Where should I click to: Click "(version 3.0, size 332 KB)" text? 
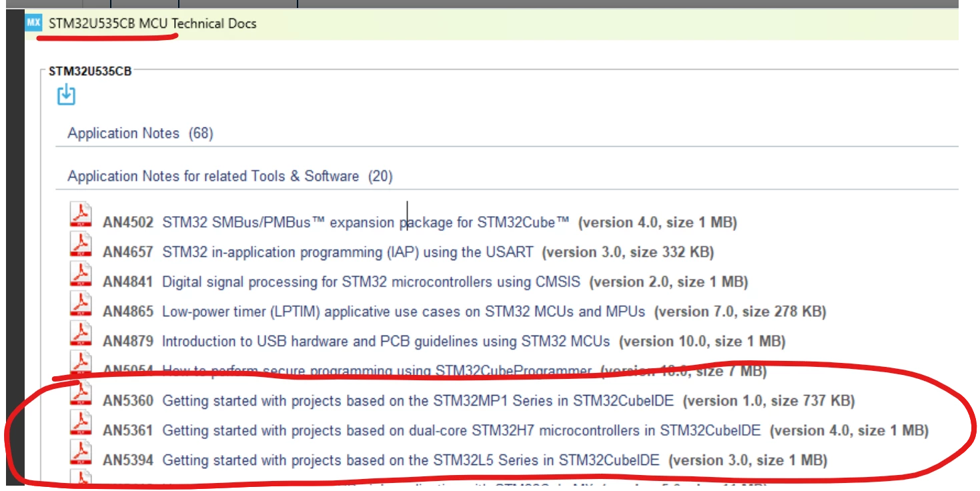point(628,252)
